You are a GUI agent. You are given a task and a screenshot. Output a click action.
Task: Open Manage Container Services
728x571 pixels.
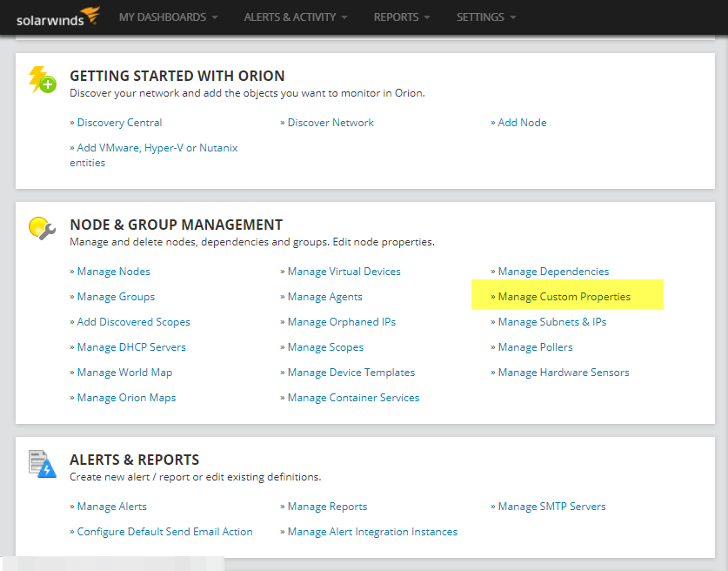coord(353,398)
